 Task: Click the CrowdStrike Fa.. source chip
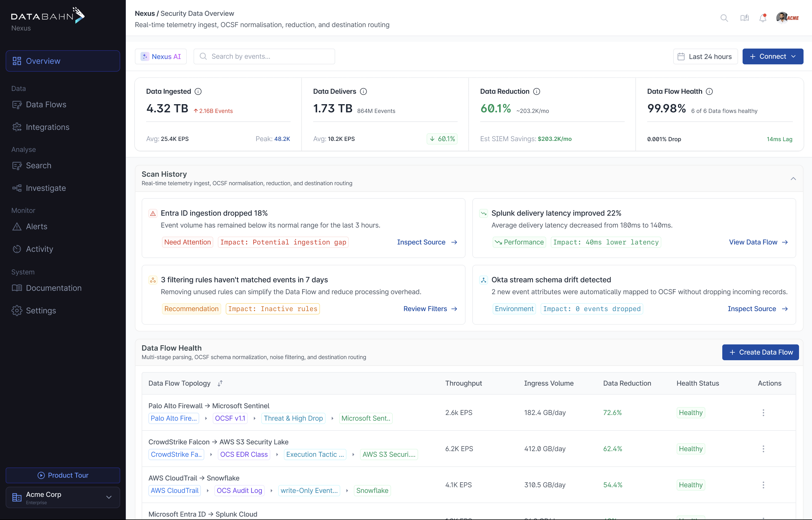176,455
